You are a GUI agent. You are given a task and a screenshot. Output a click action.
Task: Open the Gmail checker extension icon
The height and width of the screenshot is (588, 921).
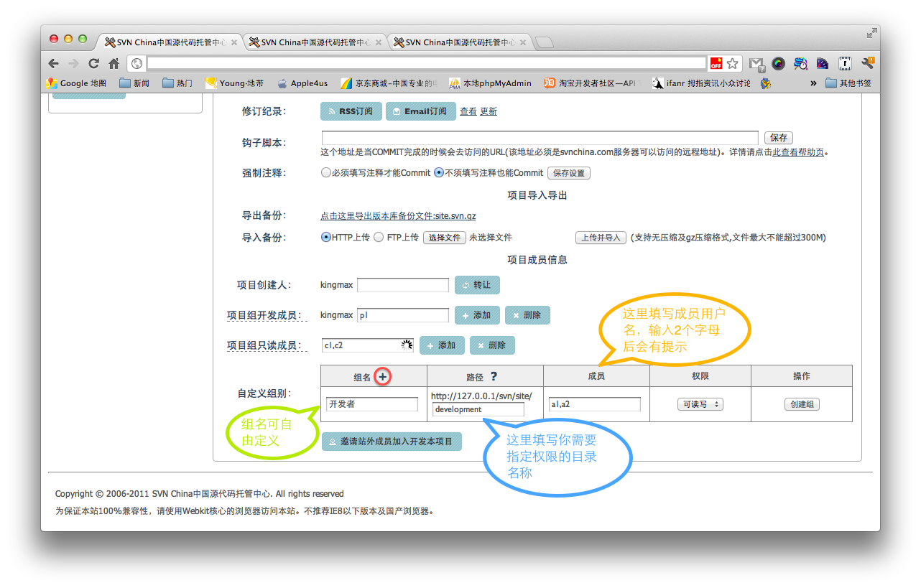click(x=756, y=63)
